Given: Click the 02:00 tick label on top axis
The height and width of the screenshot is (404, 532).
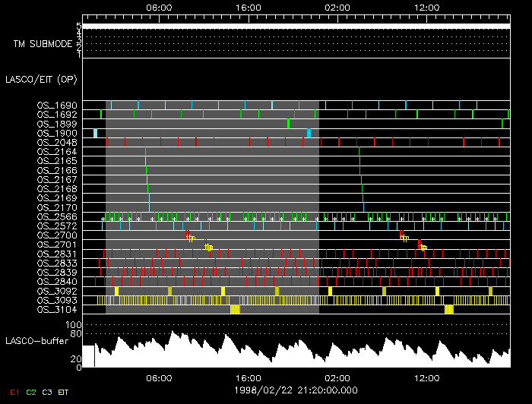Looking at the screenshot, I should pos(337,7).
